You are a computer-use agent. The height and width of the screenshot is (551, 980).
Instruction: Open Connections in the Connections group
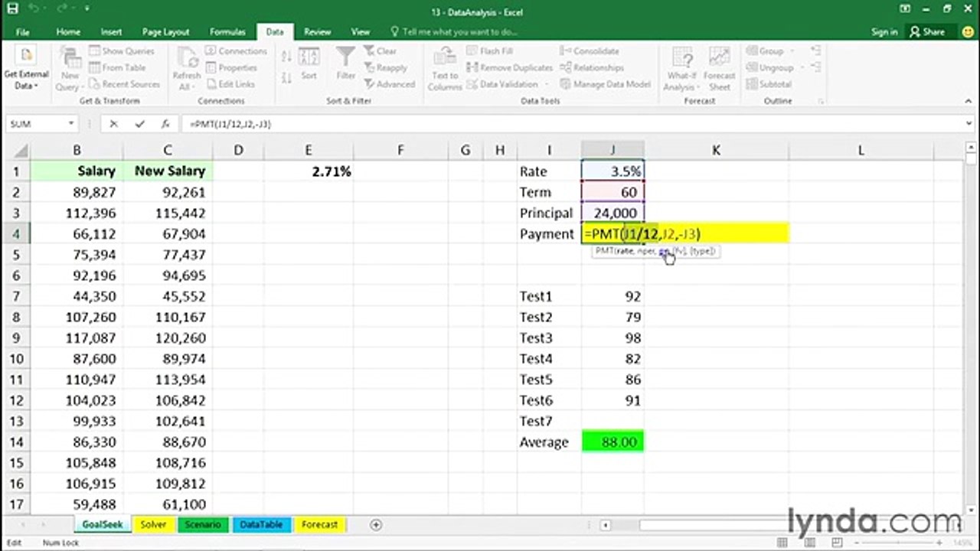click(x=236, y=51)
